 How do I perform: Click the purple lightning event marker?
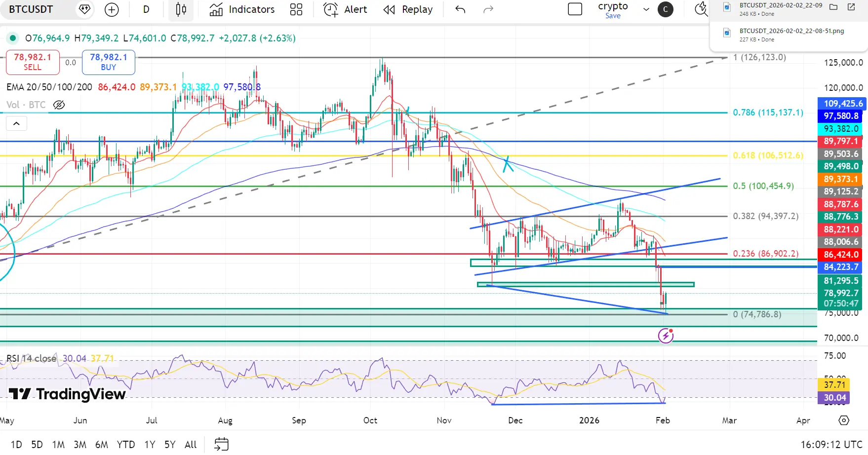(666, 336)
